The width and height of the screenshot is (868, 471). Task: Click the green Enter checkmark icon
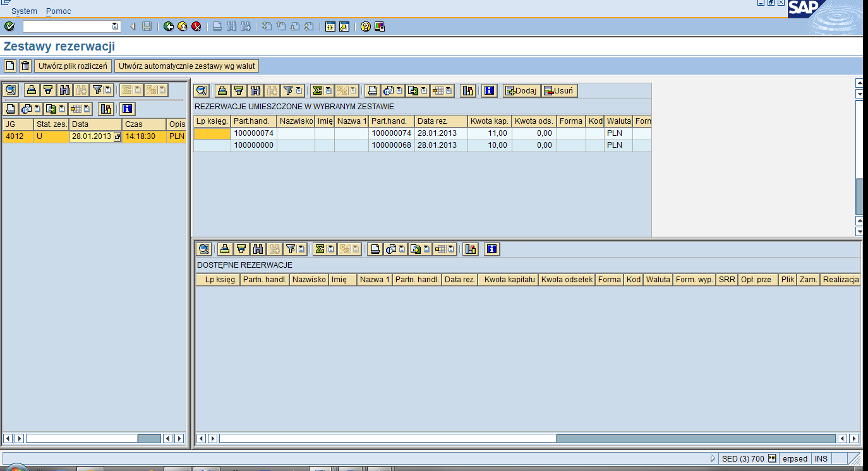[9, 27]
